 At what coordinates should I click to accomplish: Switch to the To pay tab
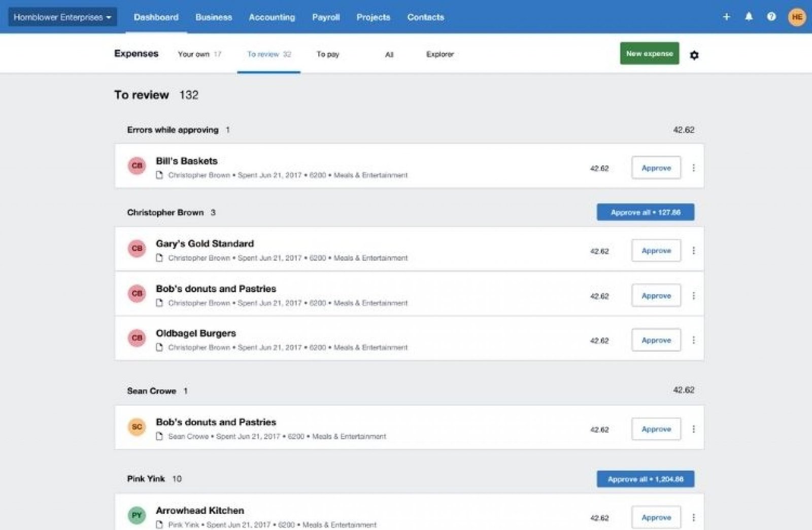(328, 54)
